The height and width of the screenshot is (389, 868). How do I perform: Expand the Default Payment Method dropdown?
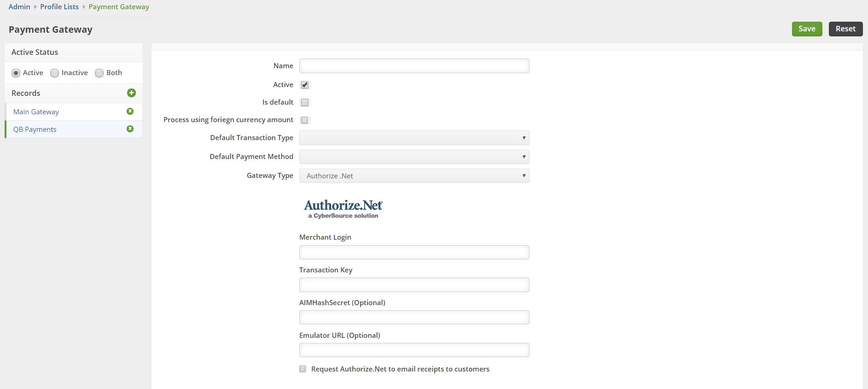click(x=414, y=157)
